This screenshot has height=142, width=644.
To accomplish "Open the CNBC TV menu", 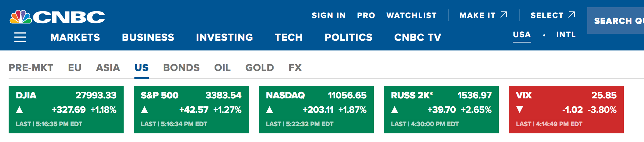I will (x=418, y=37).
